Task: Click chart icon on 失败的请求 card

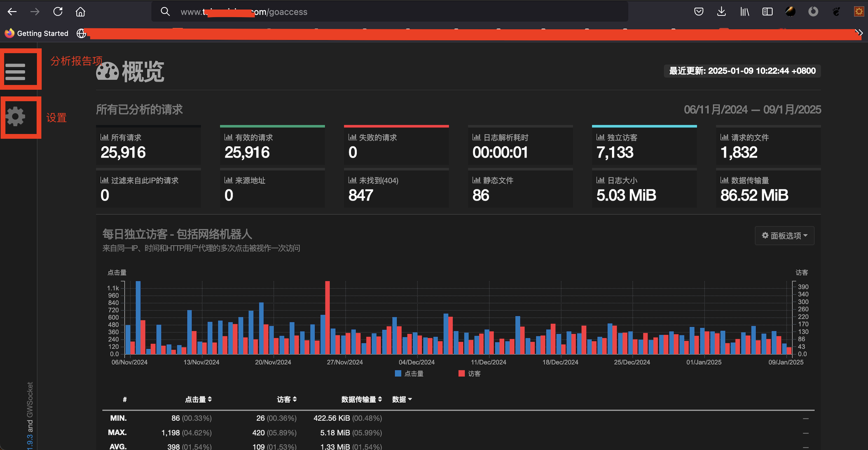Action: [353, 137]
